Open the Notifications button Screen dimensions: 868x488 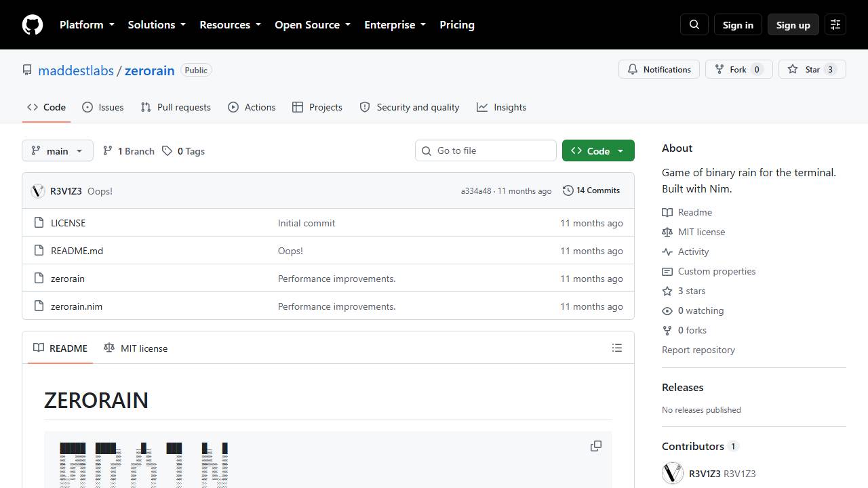click(659, 69)
